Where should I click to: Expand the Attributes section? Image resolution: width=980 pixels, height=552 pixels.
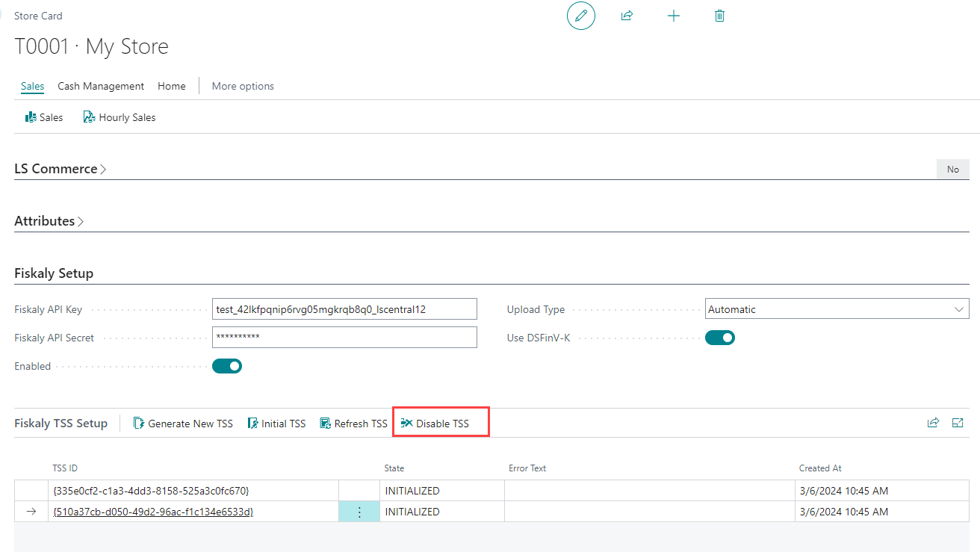(49, 221)
